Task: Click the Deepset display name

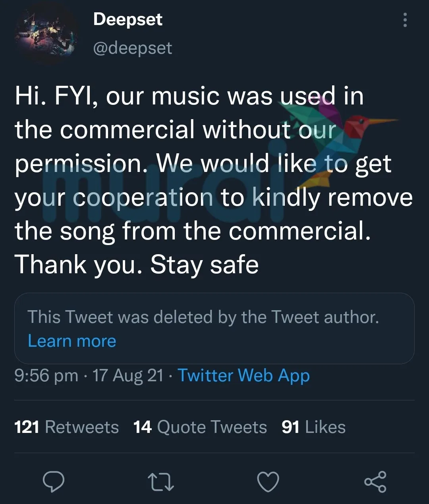Action: click(128, 20)
